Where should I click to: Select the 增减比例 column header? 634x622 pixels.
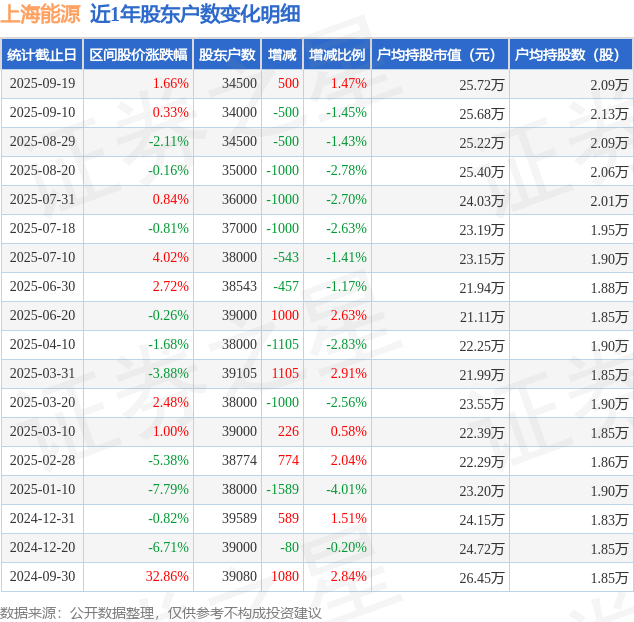coord(337,55)
